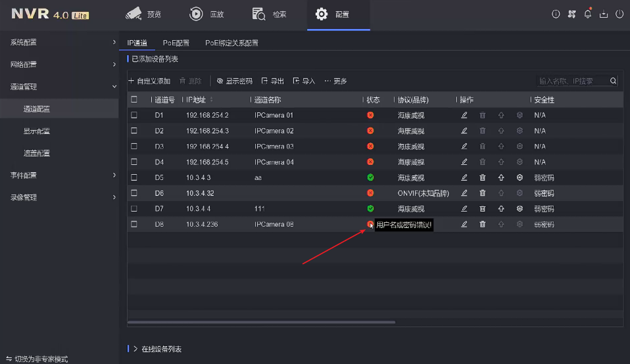Screen dimensions: 630x364
Task: Click D1 red offline status icon
Action: point(370,115)
